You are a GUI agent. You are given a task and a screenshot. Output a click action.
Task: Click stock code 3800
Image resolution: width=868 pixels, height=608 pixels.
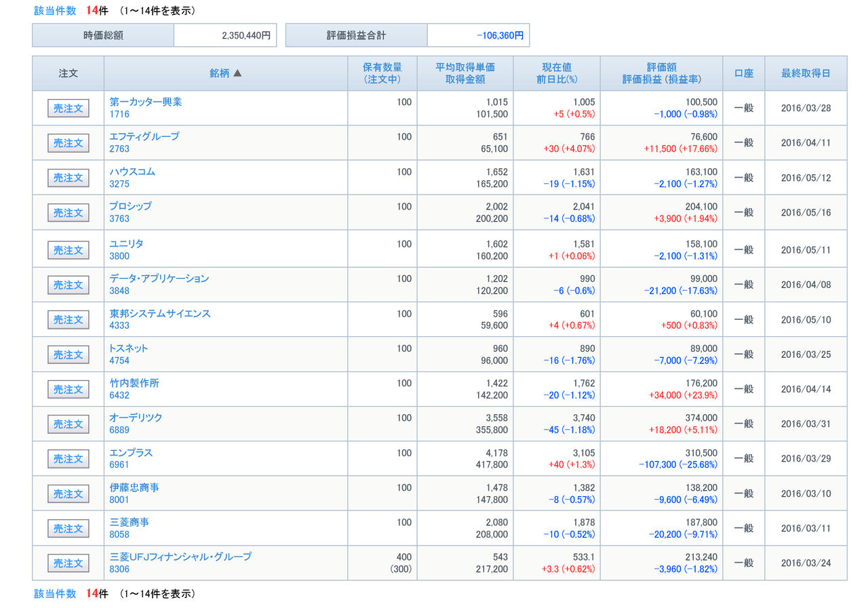tap(119, 256)
